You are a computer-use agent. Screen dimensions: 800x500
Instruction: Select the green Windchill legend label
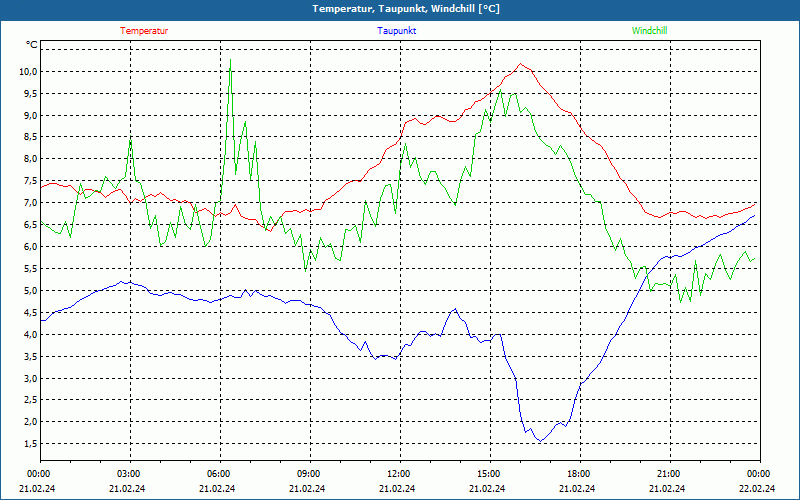point(649,31)
